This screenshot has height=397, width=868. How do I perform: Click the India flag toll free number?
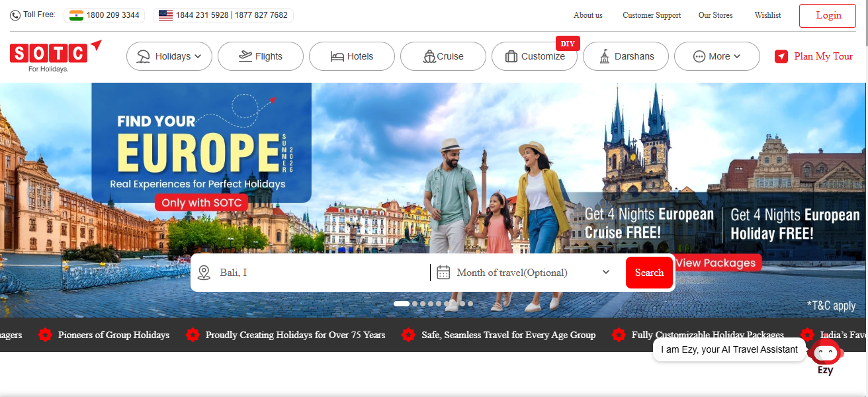point(105,15)
